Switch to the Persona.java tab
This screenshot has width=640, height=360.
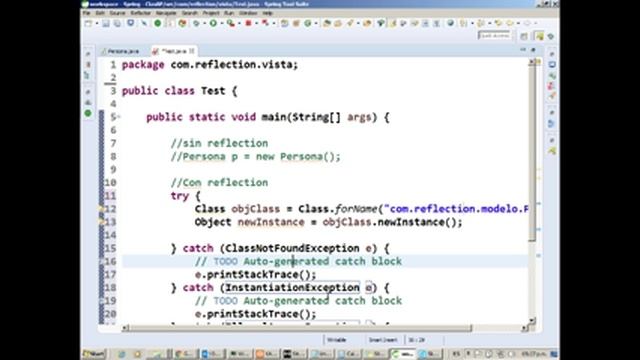(x=121, y=51)
